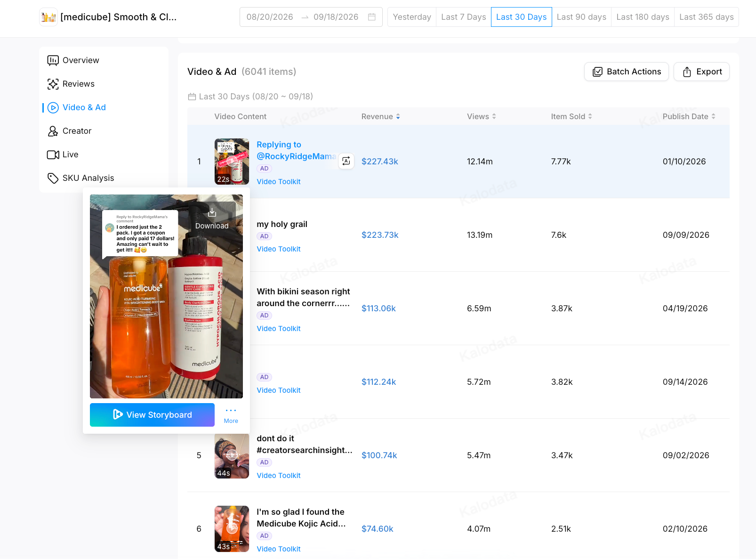Click the translate icon beside Replying to @RockyRidgeMama
The height and width of the screenshot is (559, 756).
pyautogui.click(x=346, y=161)
